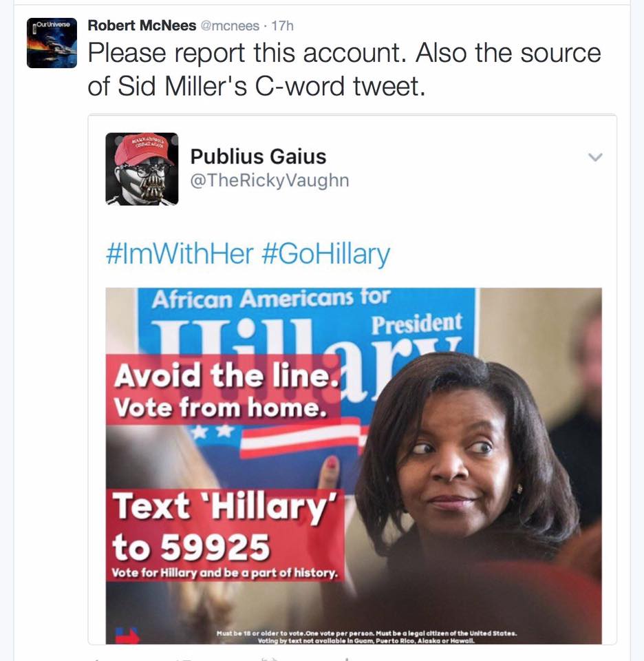
Task: Click the 'President' text on the blue sign
Action: 416,324
